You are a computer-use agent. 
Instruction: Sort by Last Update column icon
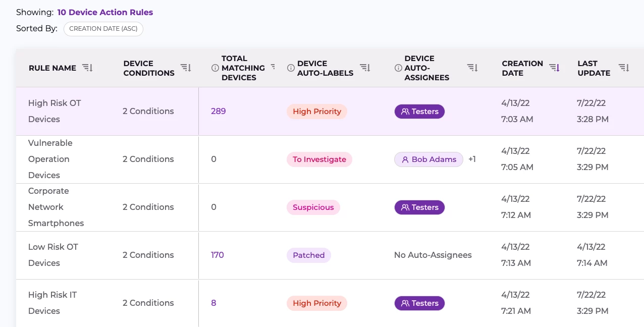[624, 68]
